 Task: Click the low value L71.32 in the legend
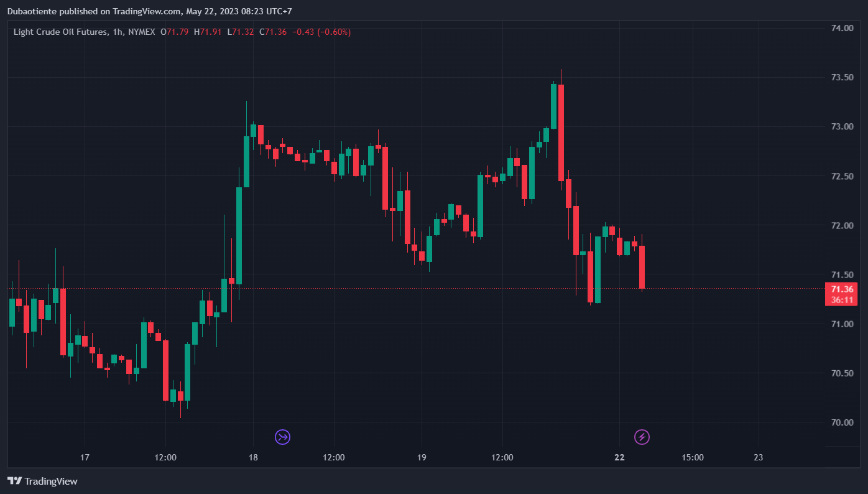coord(241,32)
